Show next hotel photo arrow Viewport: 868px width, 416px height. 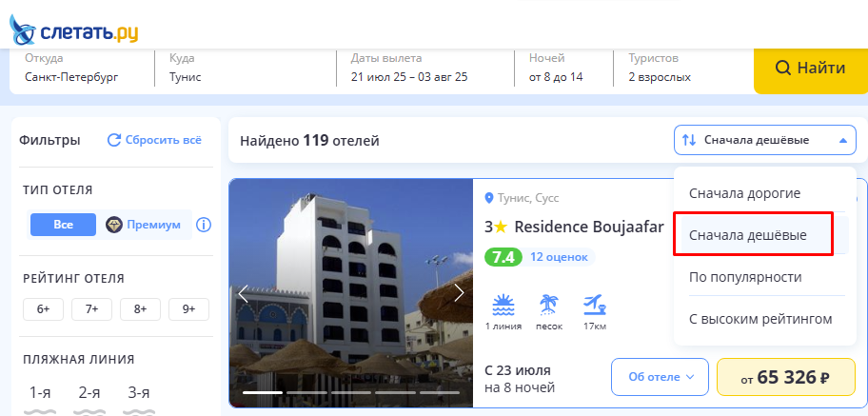coord(459,293)
